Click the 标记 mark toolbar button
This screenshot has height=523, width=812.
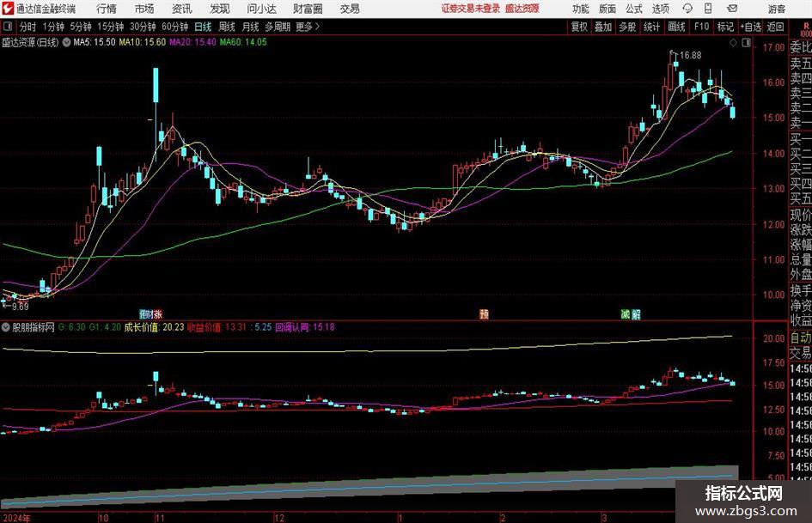click(x=725, y=27)
